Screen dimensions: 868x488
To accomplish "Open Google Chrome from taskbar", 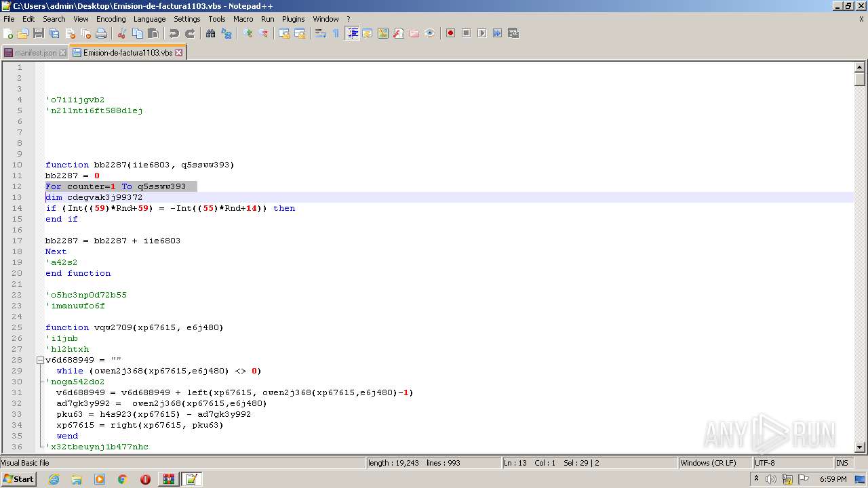I will [x=123, y=479].
